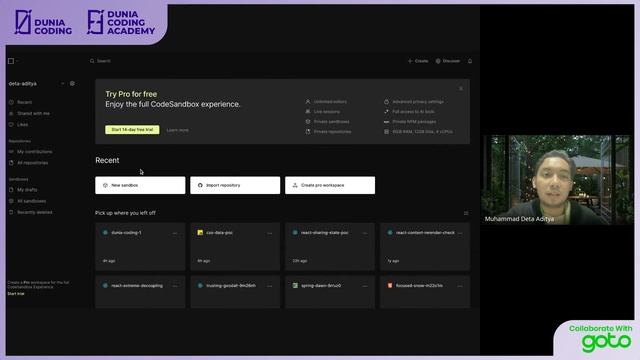
Task: Open the Create button in top bar
Action: coord(418,61)
